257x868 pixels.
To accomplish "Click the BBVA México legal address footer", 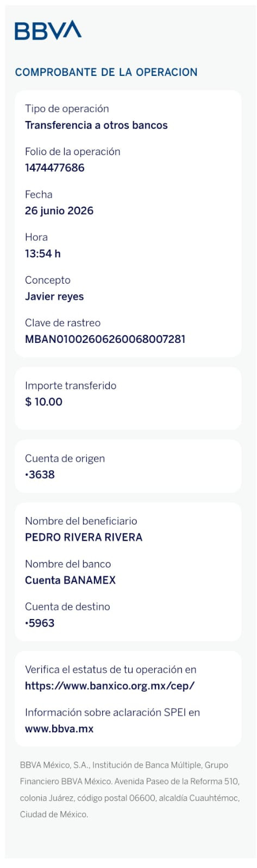I will pos(129,789).
